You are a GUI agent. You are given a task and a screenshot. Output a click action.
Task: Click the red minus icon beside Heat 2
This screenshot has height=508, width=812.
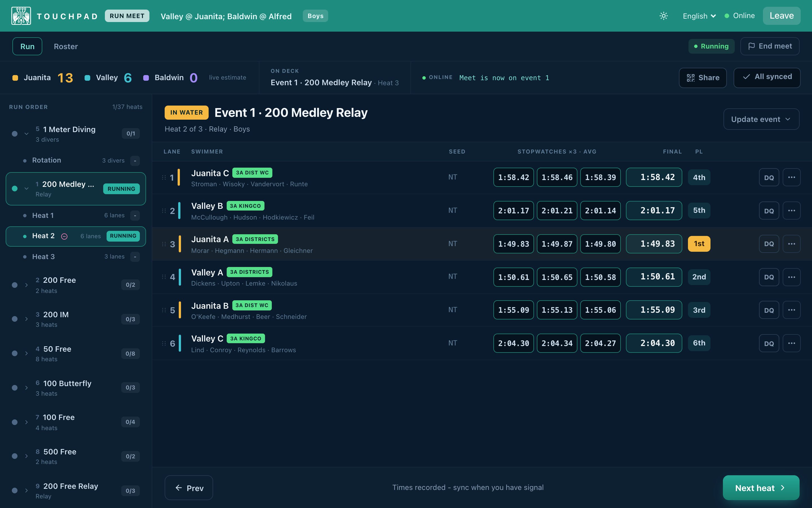pyautogui.click(x=64, y=237)
